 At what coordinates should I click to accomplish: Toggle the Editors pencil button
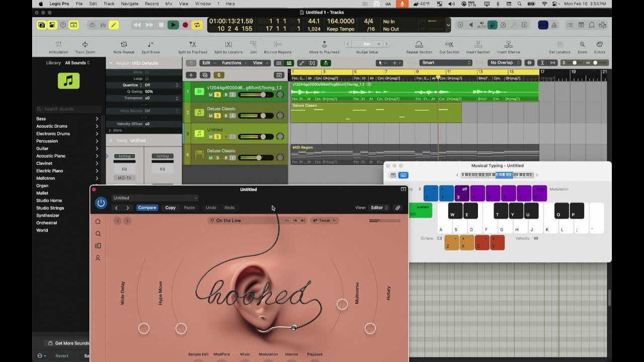click(x=114, y=25)
